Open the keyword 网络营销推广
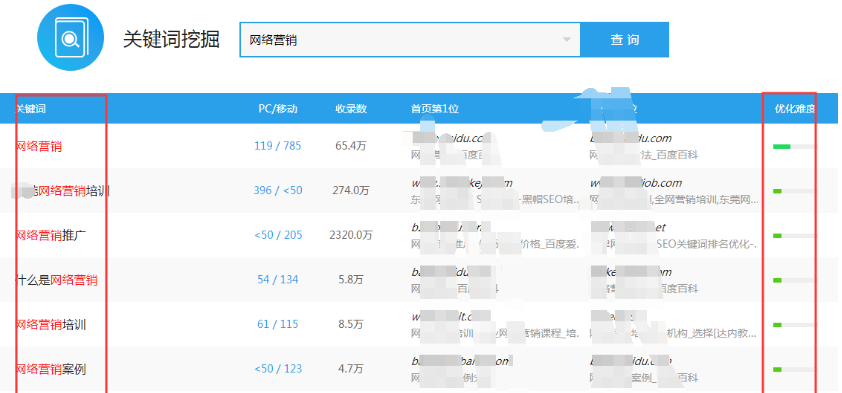This screenshot has width=842, height=393. click(50, 235)
